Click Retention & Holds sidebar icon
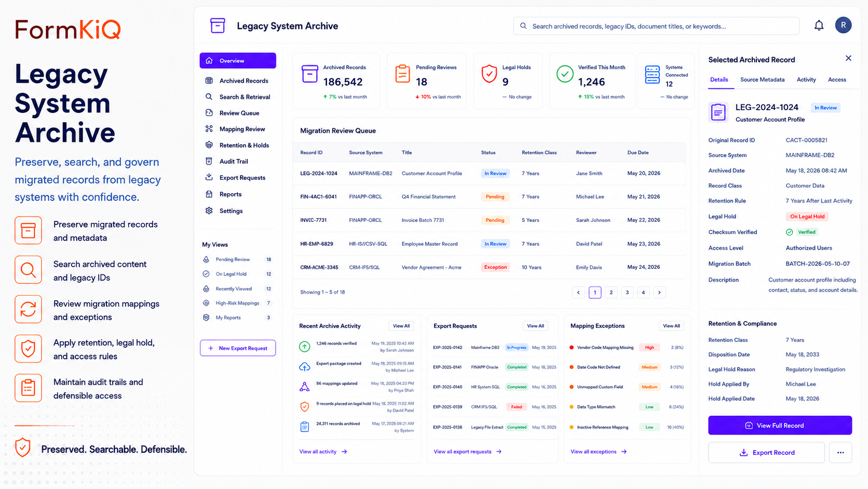 pos(209,145)
